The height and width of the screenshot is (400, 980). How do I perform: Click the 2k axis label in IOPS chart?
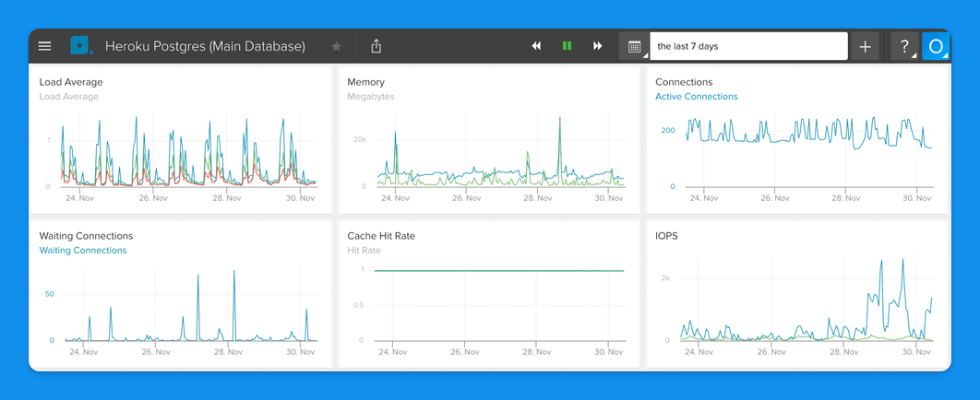(x=665, y=278)
